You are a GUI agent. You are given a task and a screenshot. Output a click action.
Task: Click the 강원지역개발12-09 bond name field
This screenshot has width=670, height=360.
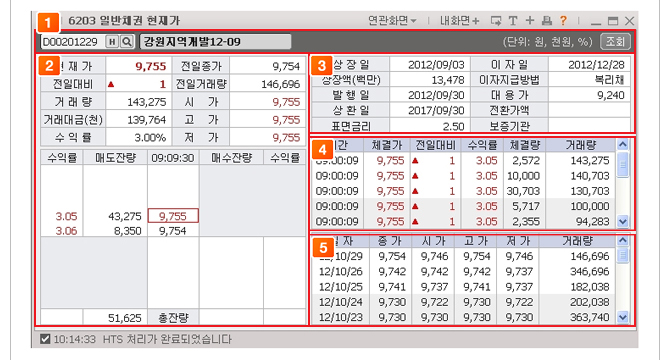[215, 41]
